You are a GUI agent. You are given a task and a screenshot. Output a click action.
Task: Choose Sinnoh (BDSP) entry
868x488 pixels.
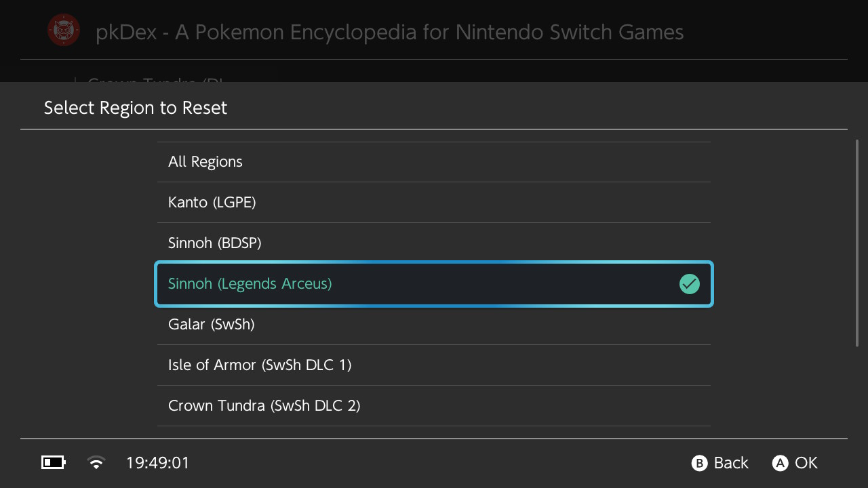(434, 243)
